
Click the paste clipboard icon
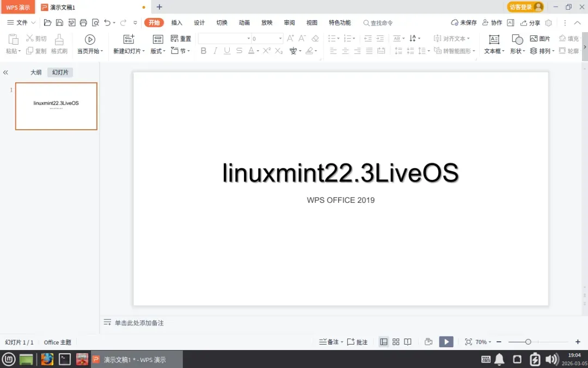point(13,39)
